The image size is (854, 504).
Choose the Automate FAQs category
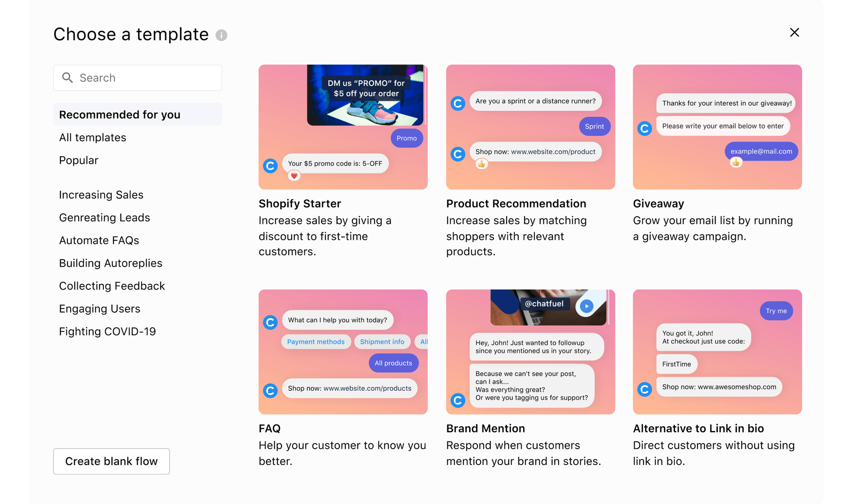pyautogui.click(x=99, y=240)
